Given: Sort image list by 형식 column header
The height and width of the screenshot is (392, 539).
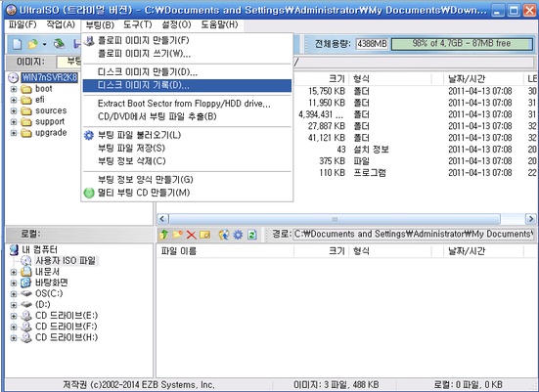Looking at the screenshot, I should click(390, 78).
